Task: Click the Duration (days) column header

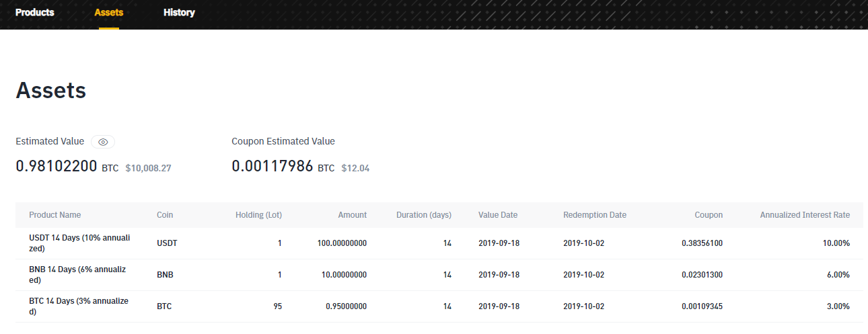Action: (x=424, y=215)
